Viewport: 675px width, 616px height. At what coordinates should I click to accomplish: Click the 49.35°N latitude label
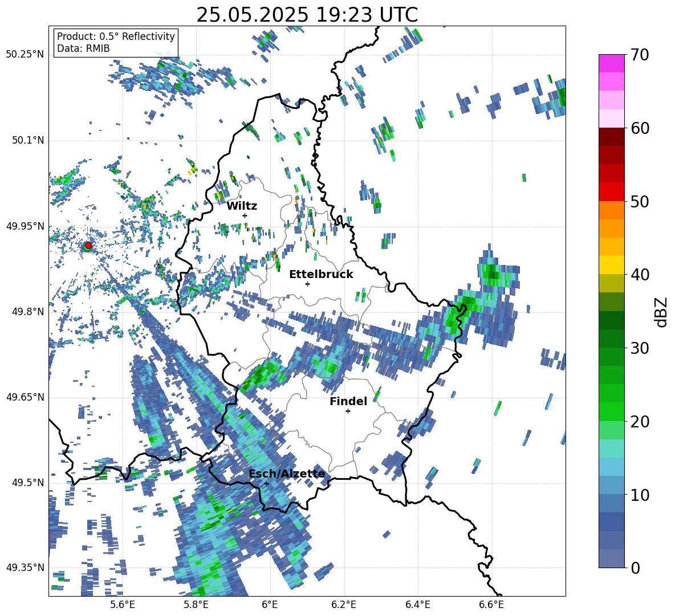25,568
